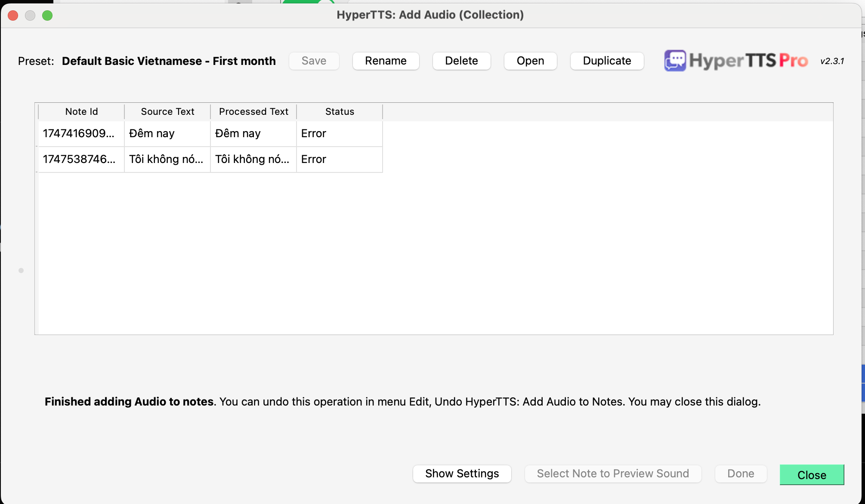Viewport: 865px width, 504px height.
Task: Close the dialog with green Close button
Action: point(812,475)
